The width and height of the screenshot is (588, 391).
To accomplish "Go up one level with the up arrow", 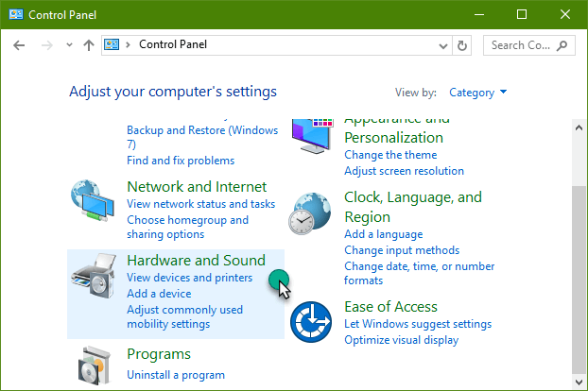I will (89, 45).
